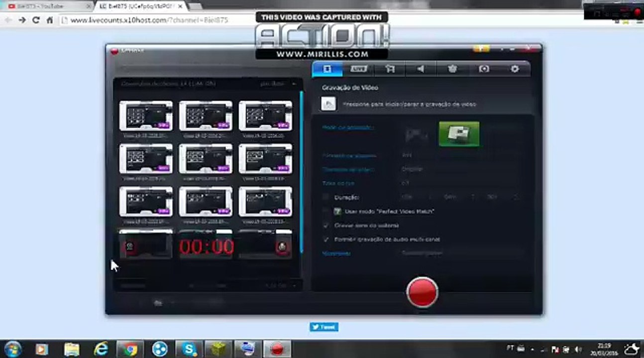Image resolution: width=644 pixels, height=358 pixels.
Task: Open the blue circular app in the taskbar
Action: [160, 349]
